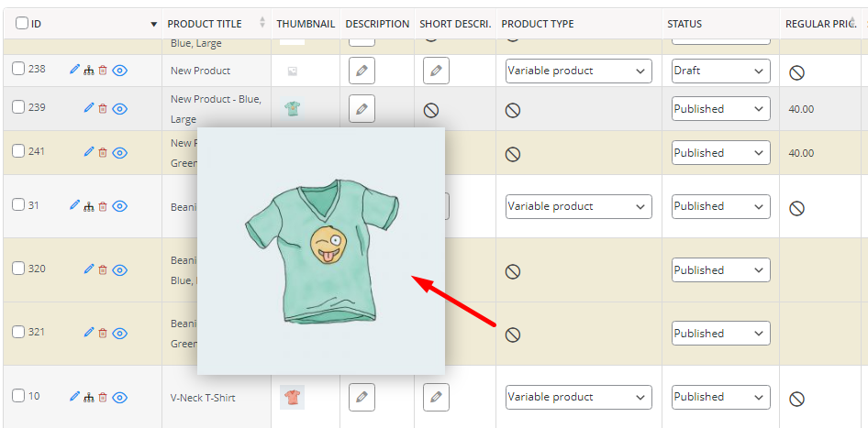Image resolution: width=868 pixels, height=428 pixels.
Task: Click the New Product title in row 238
Action: [200, 71]
